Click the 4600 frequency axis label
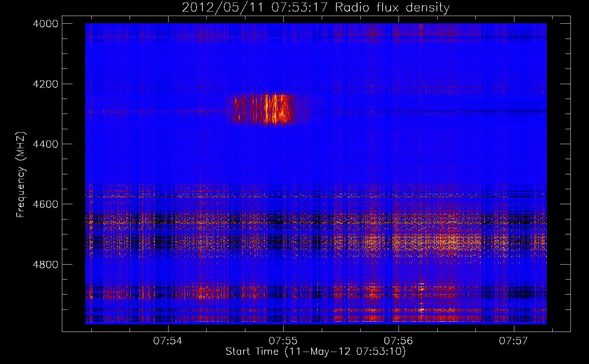This screenshot has width=589, height=364. (x=46, y=204)
